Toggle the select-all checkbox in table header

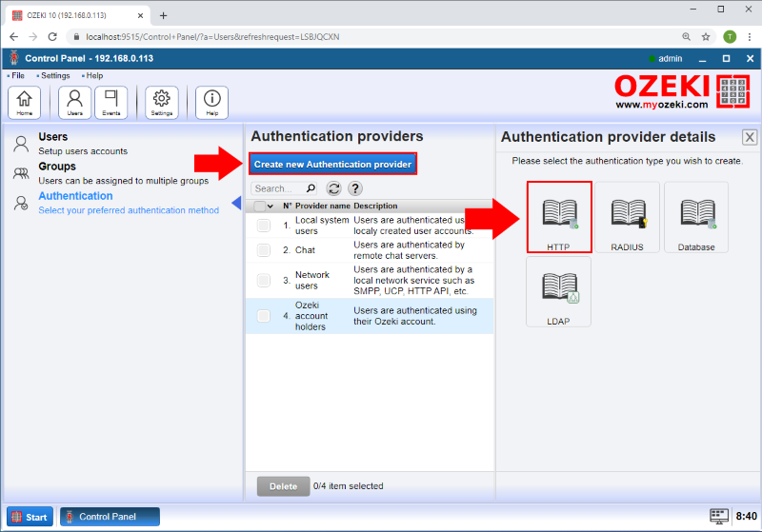point(259,206)
